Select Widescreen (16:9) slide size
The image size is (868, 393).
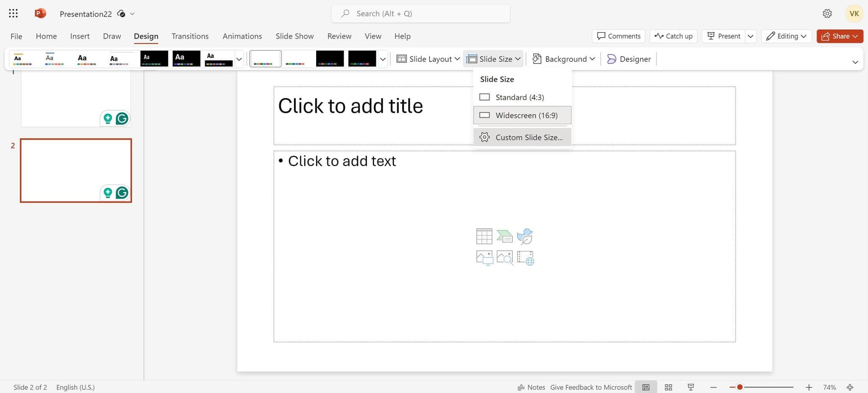coord(526,115)
